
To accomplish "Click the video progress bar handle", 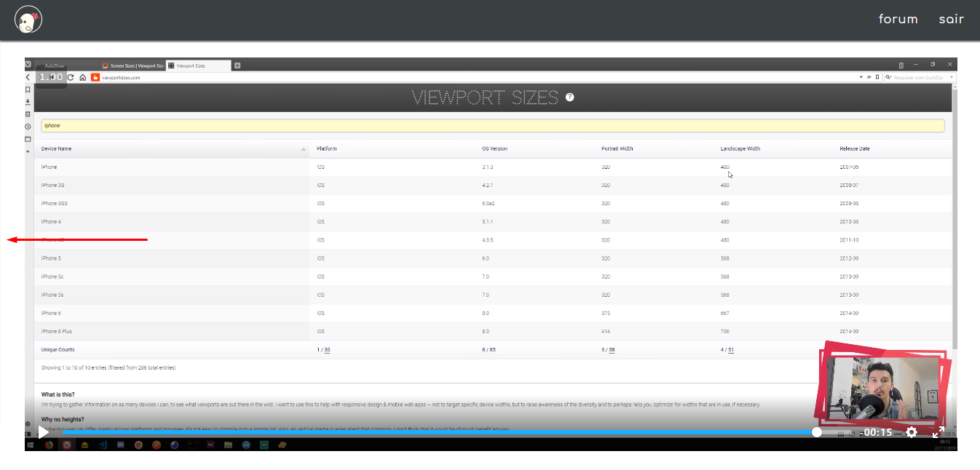I will [x=817, y=432].
